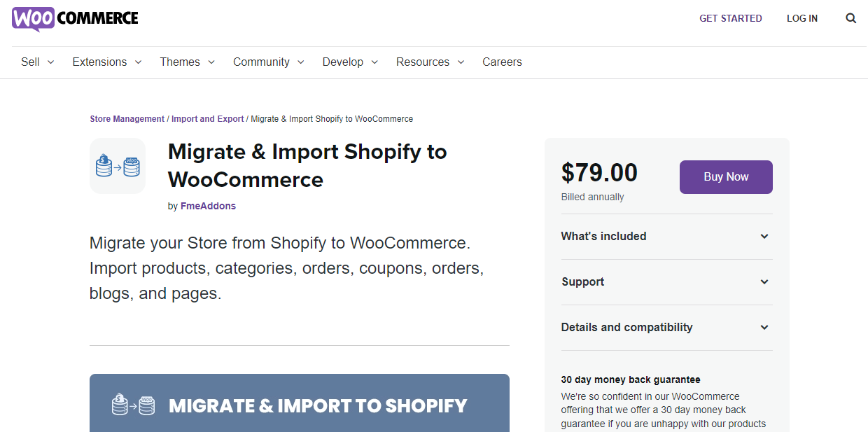Click the LOG IN link
The height and width of the screenshot is (432, 868).
[802, 18]
